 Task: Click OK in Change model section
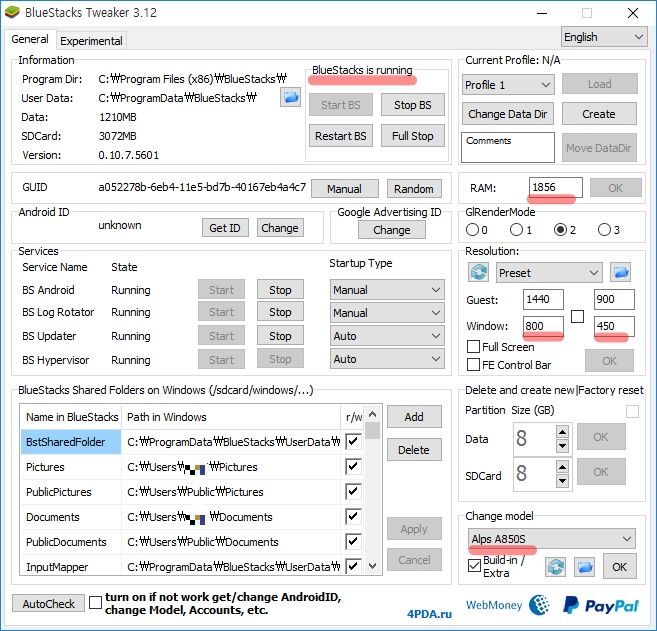pos(619,567)
